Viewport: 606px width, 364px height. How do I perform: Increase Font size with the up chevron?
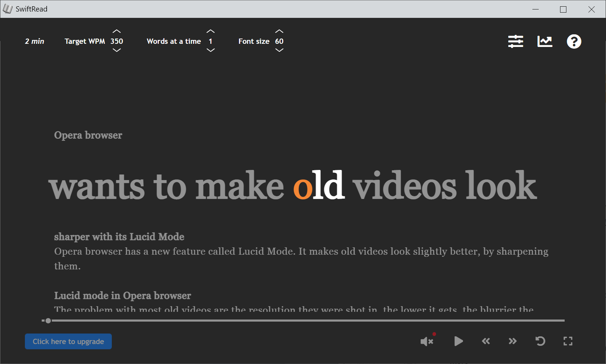click(x=279, y=32)
